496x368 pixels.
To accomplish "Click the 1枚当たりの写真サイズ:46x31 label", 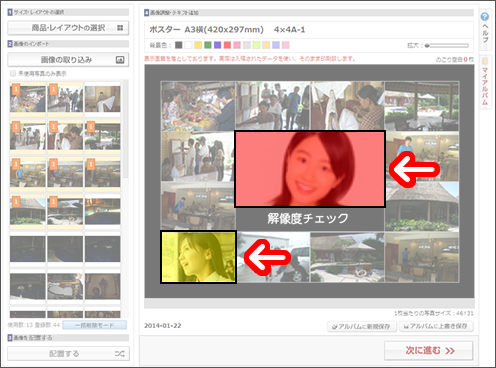I will coord(434,313).
